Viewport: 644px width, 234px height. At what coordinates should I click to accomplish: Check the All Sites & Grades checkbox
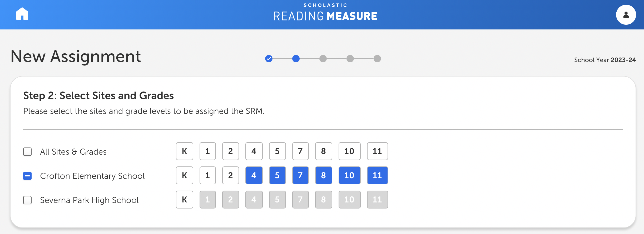coord(27,152)
